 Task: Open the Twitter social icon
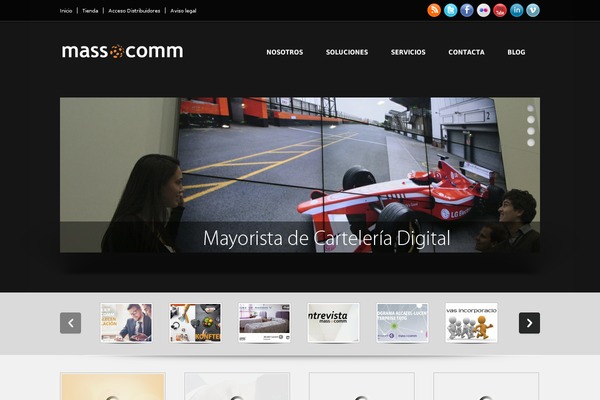pyautogui.click(x=450, y=10)
